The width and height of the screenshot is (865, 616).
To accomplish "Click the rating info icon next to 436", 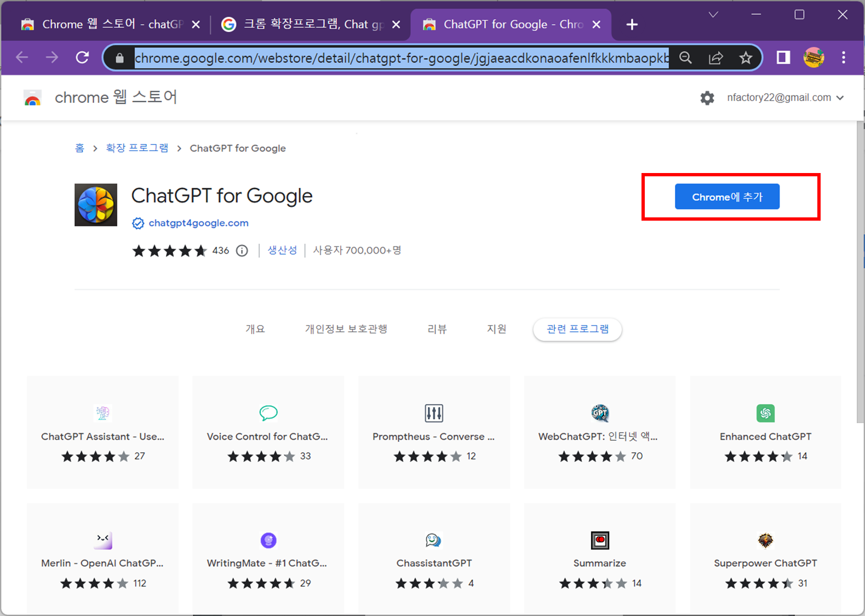I will 242,251.
